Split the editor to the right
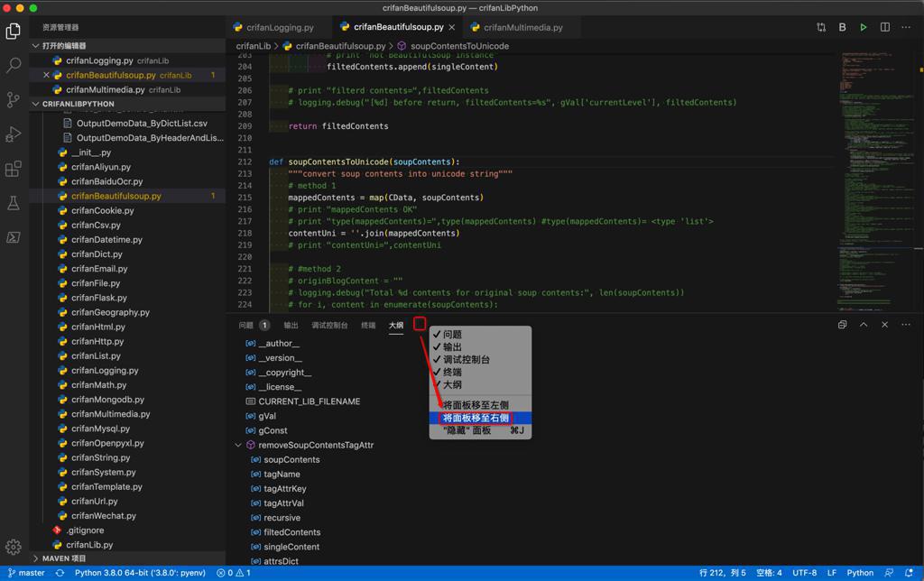This screenshot has height=581, width=924. point(885,27)
